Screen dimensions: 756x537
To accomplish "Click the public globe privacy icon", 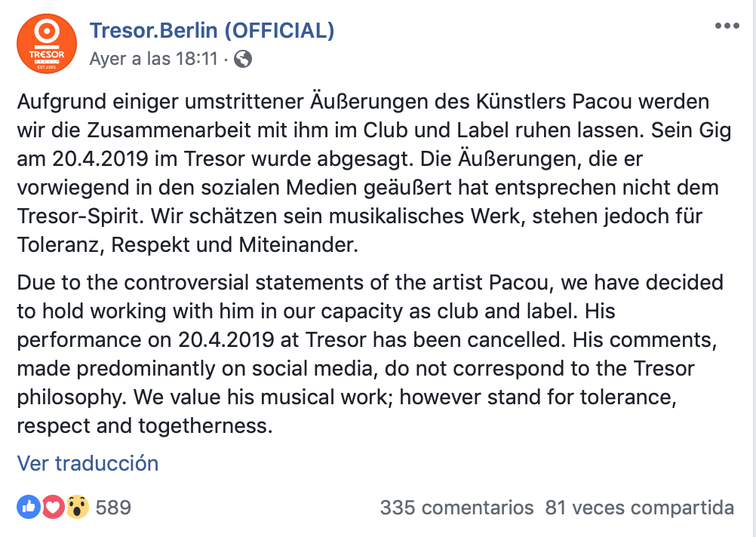I will [x=243, y=58].
